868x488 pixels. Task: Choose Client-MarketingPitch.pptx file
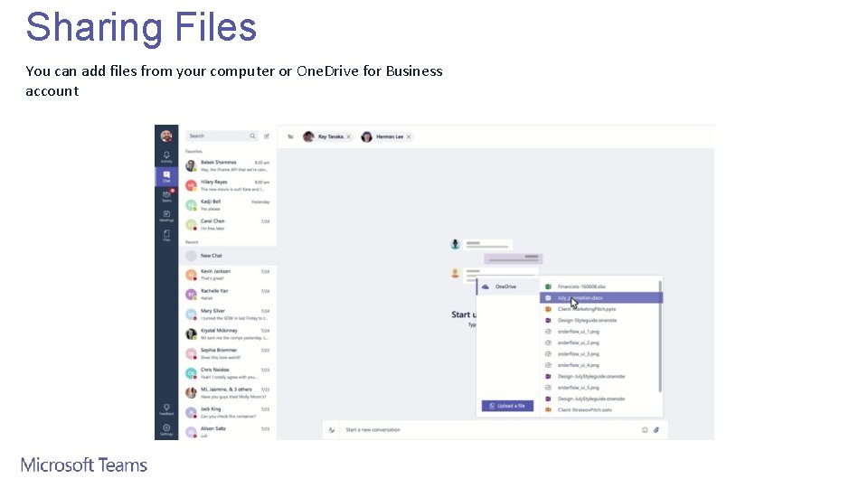[599, 309]
